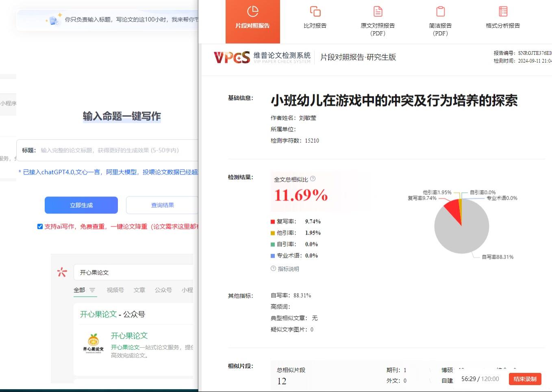Viewport: 552px width, 392px height.
Task: Open the 开心果论文 - 公众号 heading link
Action: coord(112,314)
